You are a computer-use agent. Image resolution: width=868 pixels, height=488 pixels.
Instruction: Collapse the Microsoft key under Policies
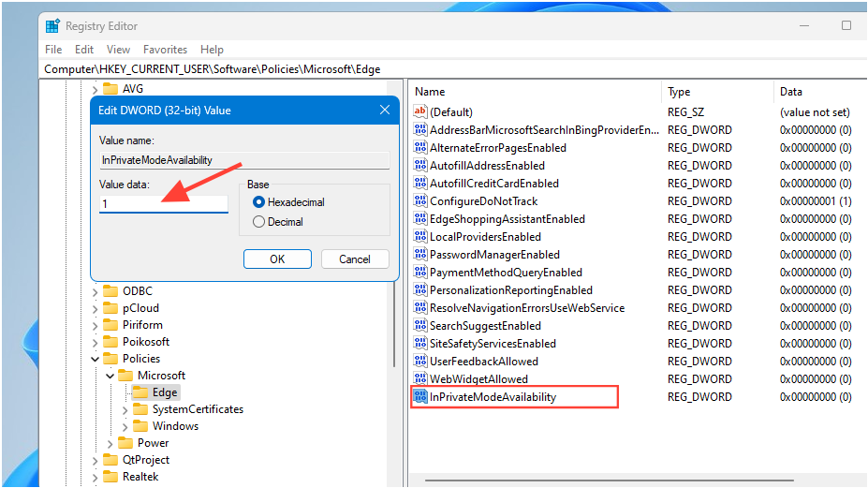[x=110, y=376]
